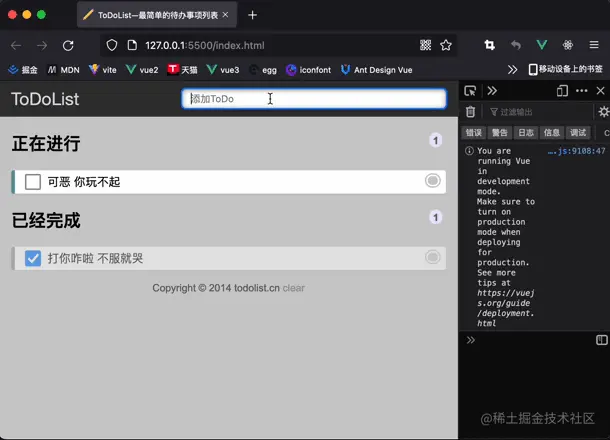Toggle the 信息 console filter

click(552, 133)
